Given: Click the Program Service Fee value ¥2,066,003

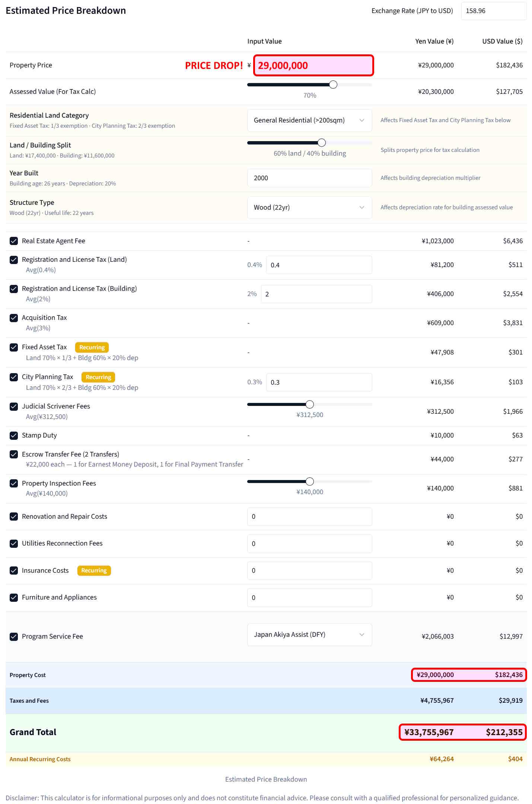Looking at the screenshot, I should coord(437,636).
